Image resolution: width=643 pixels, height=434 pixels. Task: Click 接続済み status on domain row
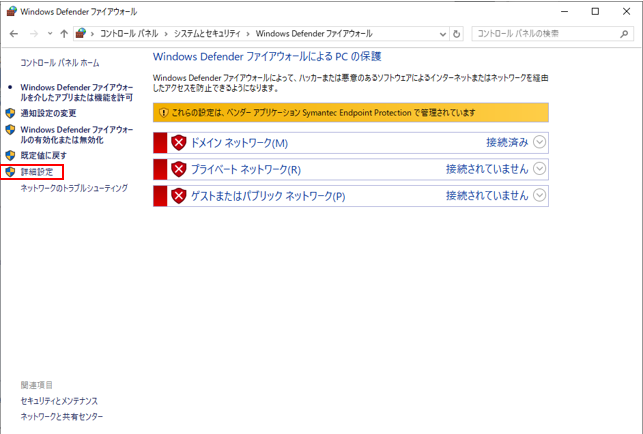507,142
